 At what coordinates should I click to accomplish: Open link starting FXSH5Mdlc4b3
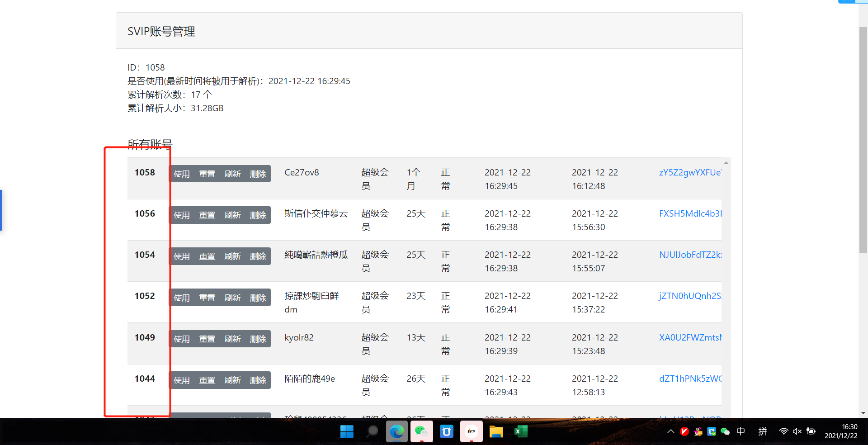(690, 213)
